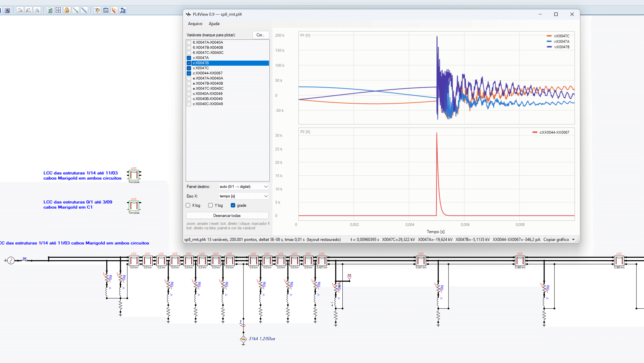Viewport: 644px width, 363px height.
Task: Click the Cor... button
Action: point(261,35)
